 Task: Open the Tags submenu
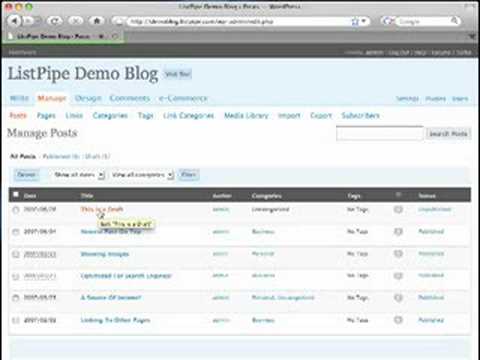(146, 116)
